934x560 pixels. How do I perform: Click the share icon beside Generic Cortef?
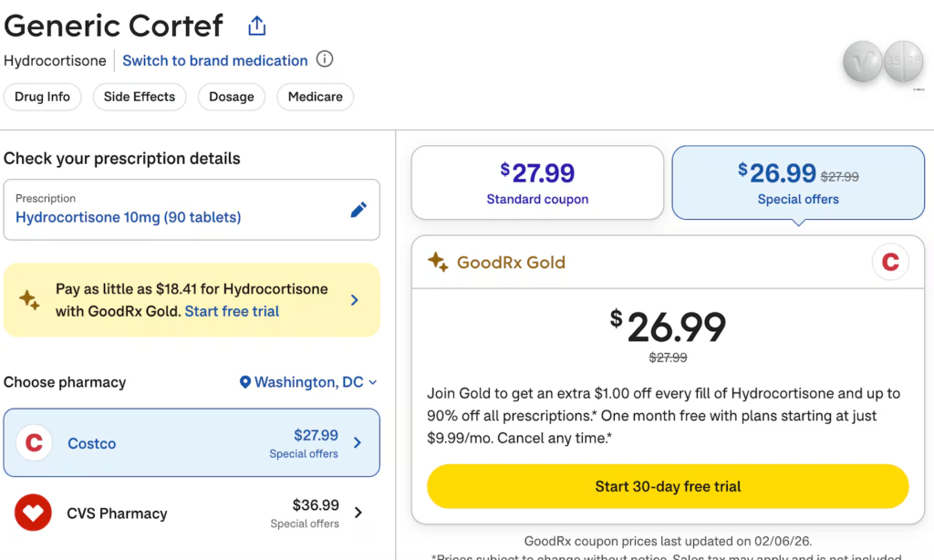(257, 26)
